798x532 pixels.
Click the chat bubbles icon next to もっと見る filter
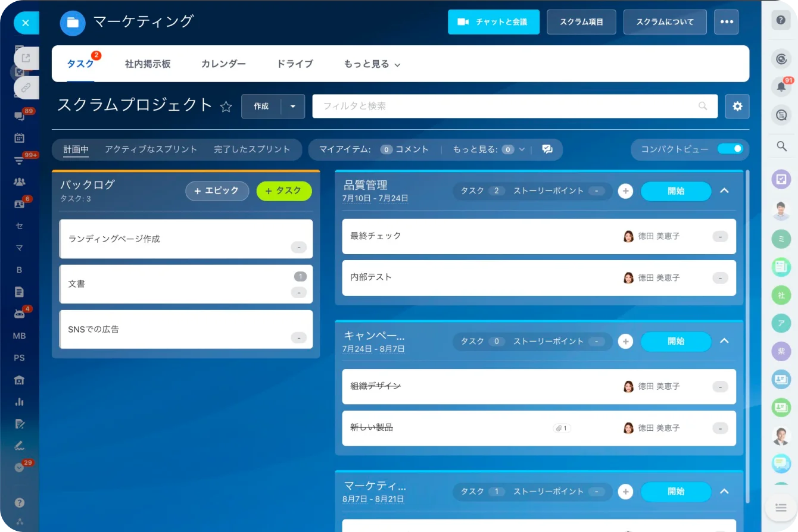(x=547, y=149)
